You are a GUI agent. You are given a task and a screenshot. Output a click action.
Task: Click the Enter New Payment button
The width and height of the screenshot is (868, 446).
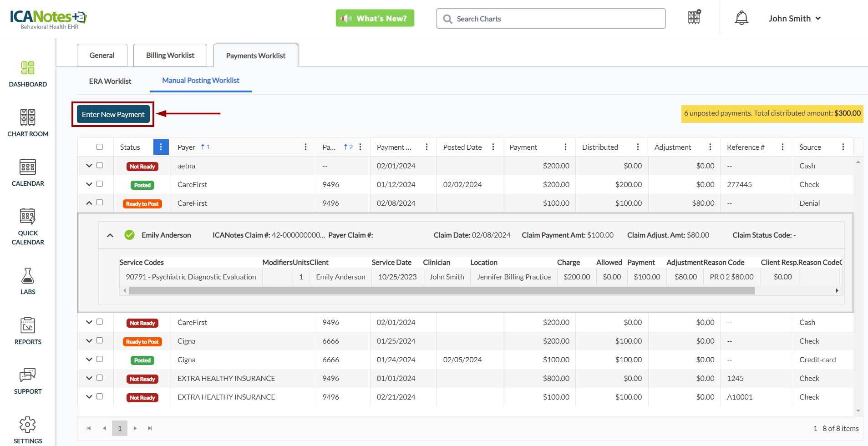pyautogui.click(x=113, y=114)
